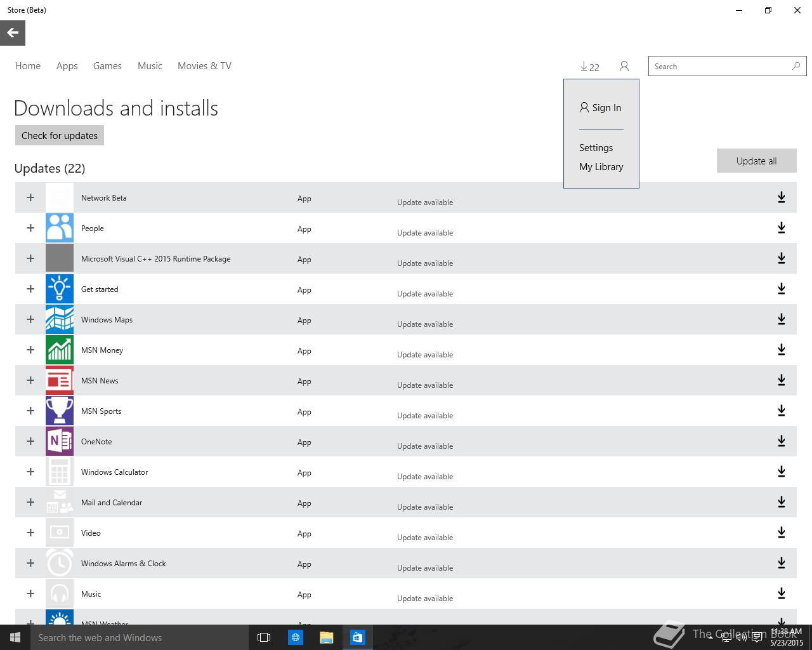Go back with the arrow button
This screenshot has width=812, height=650.
pyautogui.click(x=13, y=33)
